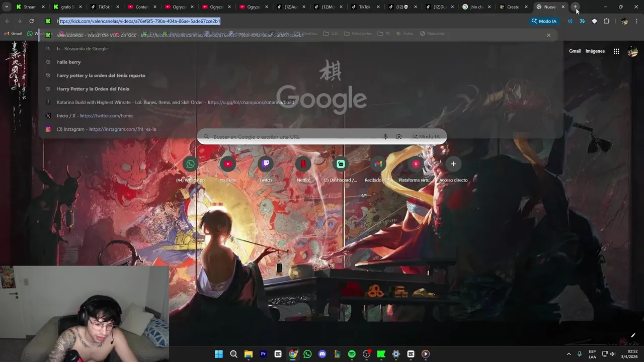Select the Inicio / X twitter suggestion
The width and height of the screenshot is (644, 362).
point(301,116)
